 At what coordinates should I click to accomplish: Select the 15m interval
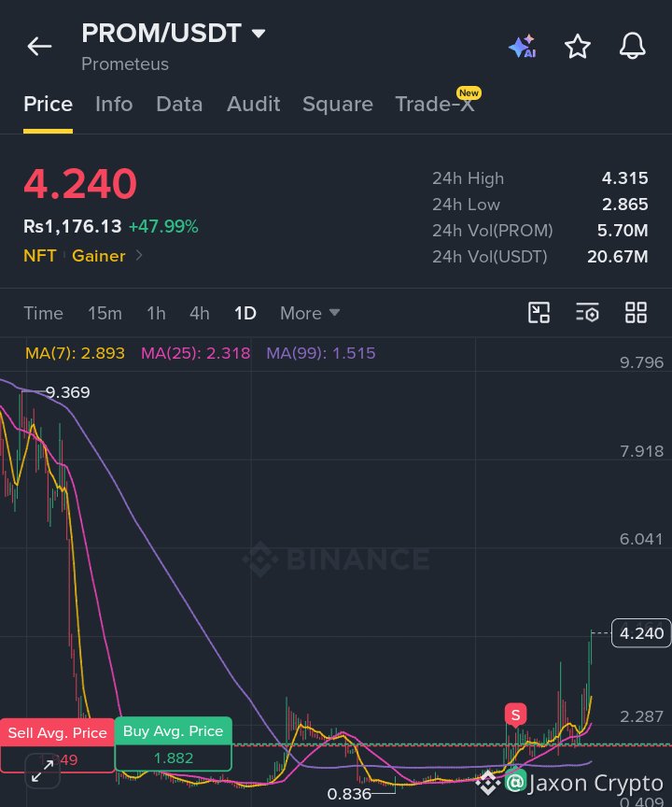[105, 313]
